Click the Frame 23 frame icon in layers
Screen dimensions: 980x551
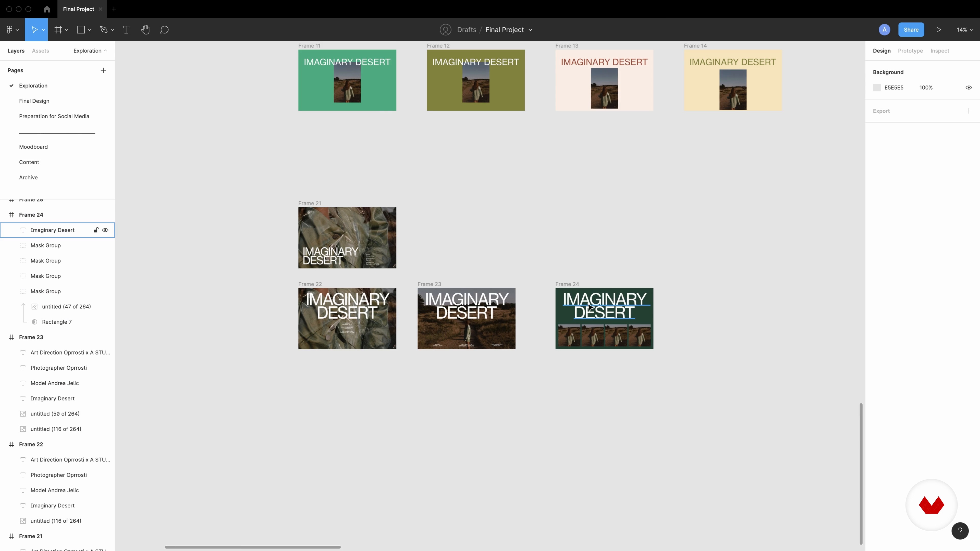coord(11,337)
